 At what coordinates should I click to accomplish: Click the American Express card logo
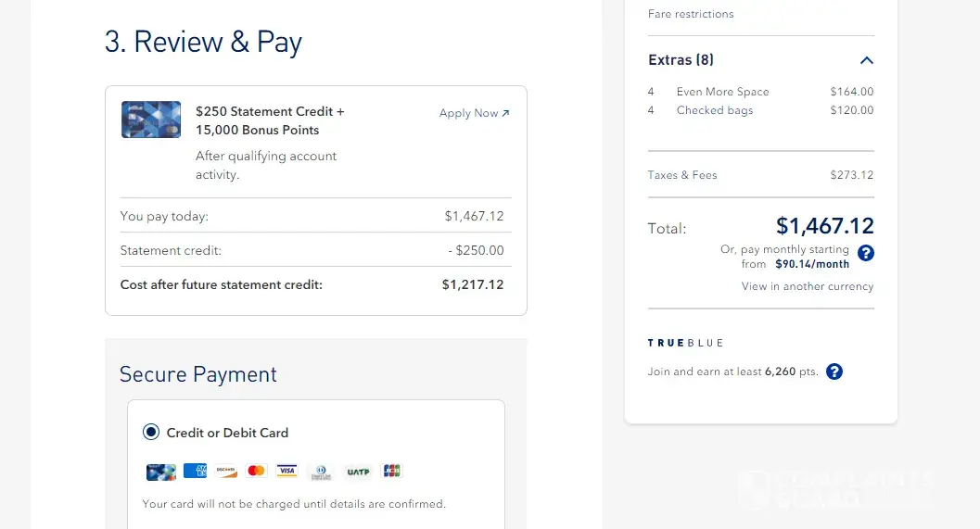point(195,472)
